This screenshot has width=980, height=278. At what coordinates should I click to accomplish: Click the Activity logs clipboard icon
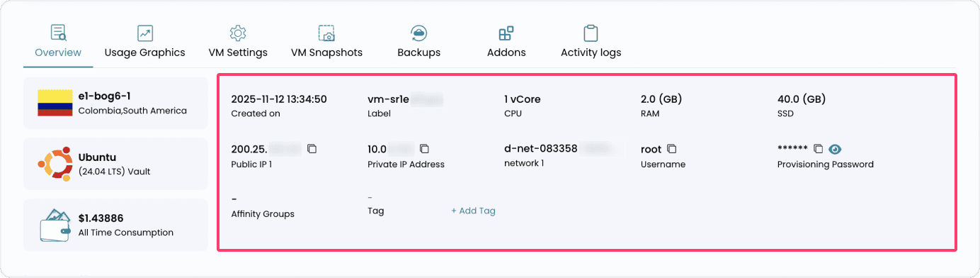tap(591, 33)
